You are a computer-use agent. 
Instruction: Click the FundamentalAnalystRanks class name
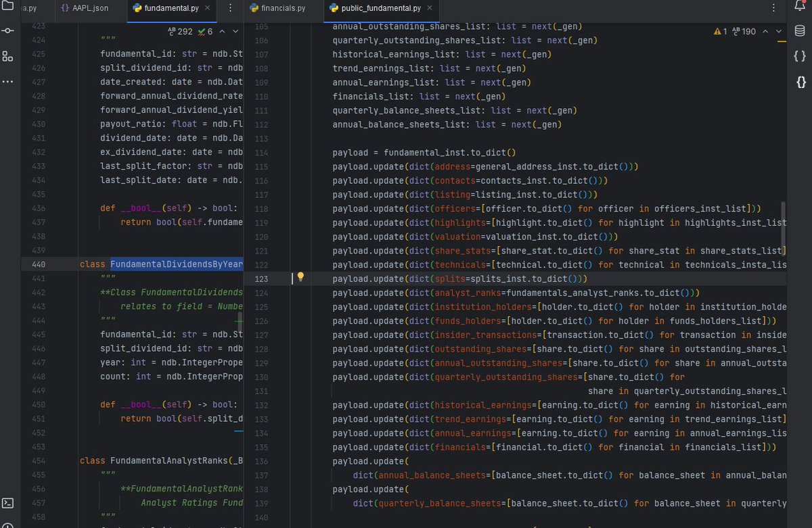pos(169,460)
